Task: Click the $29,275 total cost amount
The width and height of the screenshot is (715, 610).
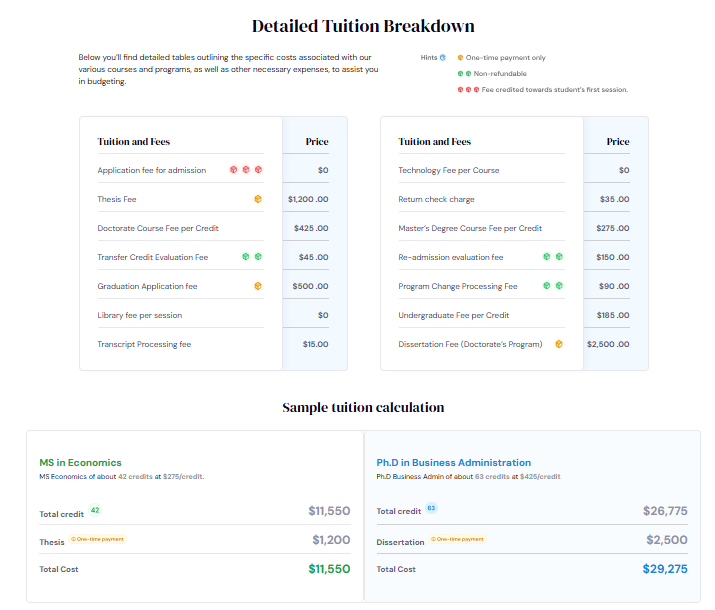Action: [x=663, y=569]
